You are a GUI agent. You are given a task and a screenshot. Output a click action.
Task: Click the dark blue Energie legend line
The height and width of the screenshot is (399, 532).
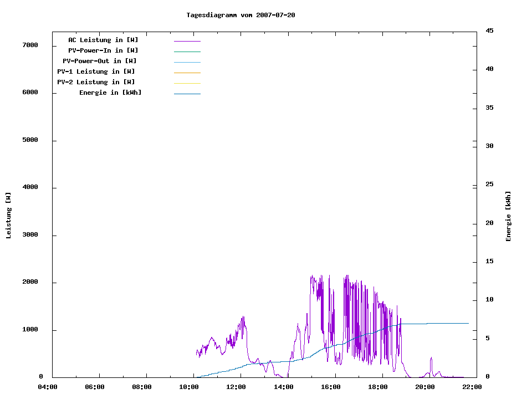187,94
